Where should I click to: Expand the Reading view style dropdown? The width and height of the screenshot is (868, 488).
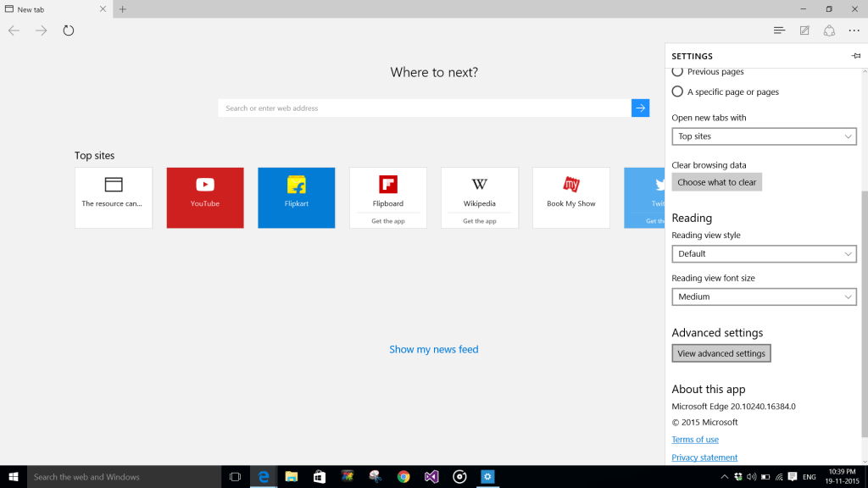(x=764, y=253)
